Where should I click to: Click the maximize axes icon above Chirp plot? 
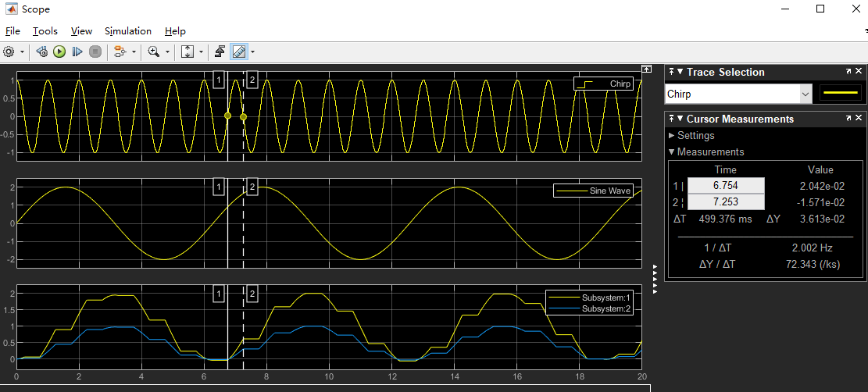click(646, 69)
